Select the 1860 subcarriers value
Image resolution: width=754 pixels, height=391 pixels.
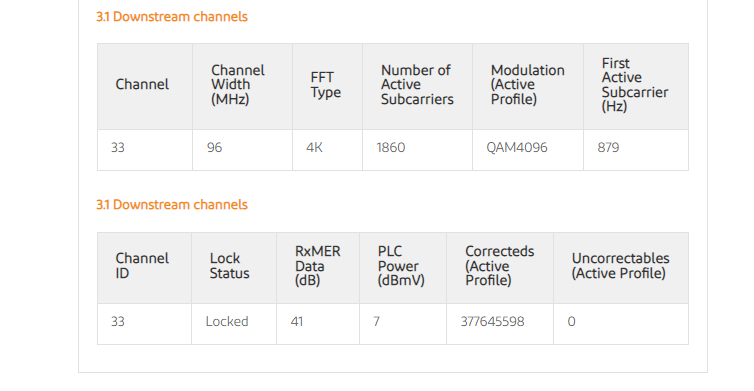(x=390, y=147)
